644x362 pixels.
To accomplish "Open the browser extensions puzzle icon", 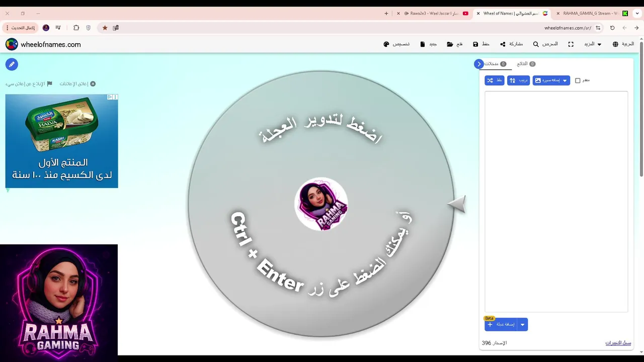I will tap(76, 28).
